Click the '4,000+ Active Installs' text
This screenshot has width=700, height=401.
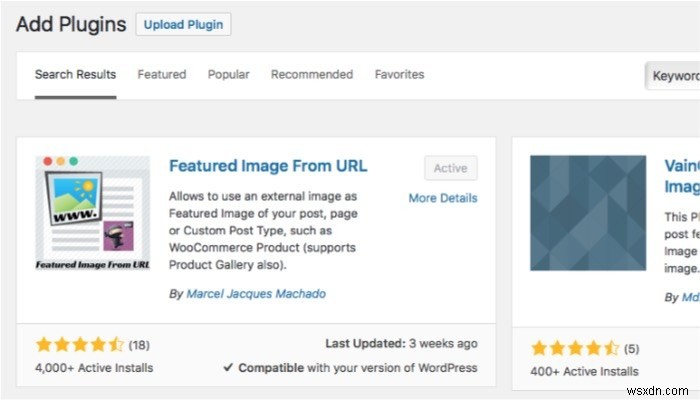[94, 368]
